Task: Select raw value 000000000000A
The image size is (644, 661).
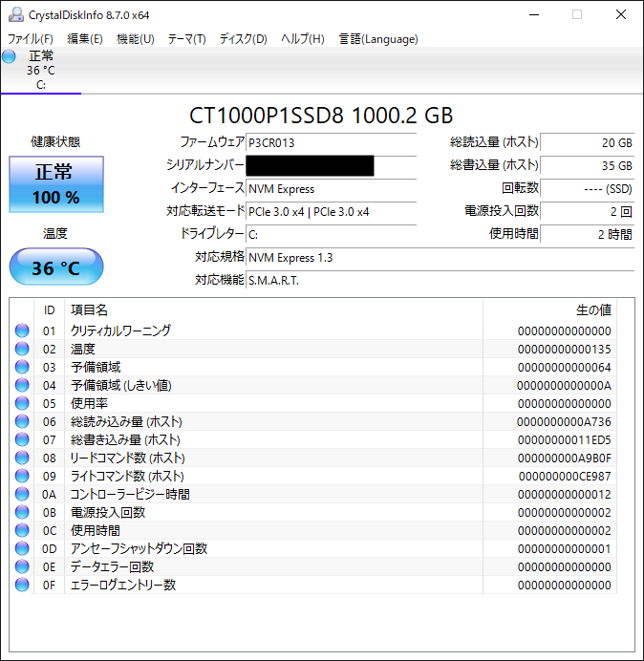Action: pos(565,385)
